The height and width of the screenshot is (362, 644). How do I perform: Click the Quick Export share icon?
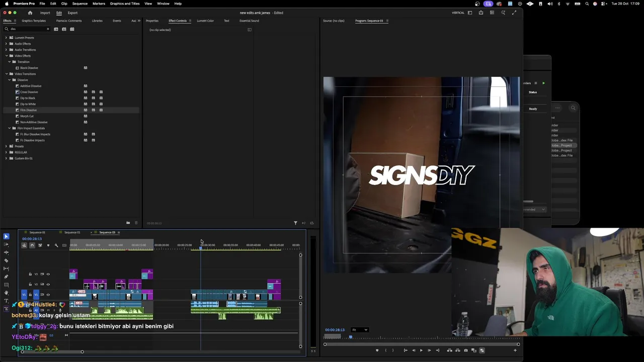[x=481, y=13]
